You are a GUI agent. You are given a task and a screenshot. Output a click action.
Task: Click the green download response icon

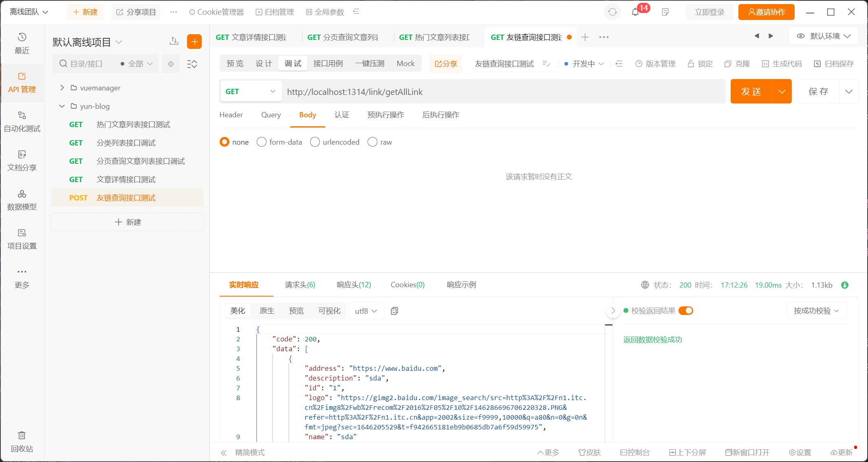845,285
